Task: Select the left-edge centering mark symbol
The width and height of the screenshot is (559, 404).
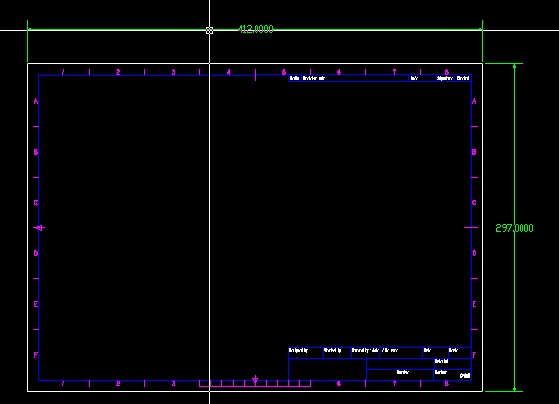Action: pyautogui.click(x=40, y=227)
